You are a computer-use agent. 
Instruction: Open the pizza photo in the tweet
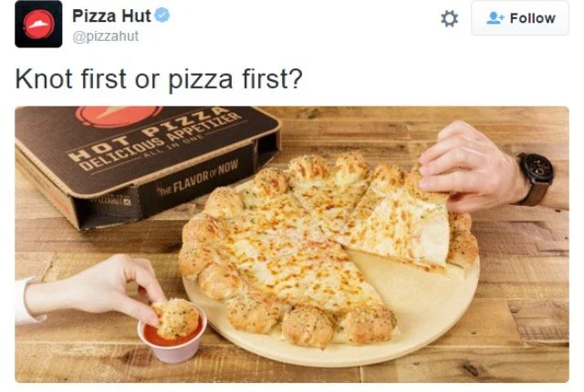(292, 244)
